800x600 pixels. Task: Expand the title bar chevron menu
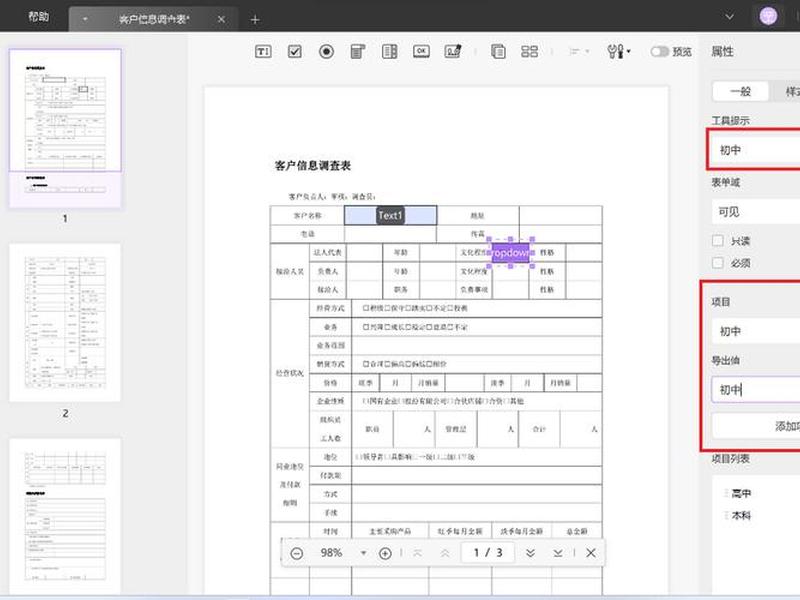coord(730,16)
